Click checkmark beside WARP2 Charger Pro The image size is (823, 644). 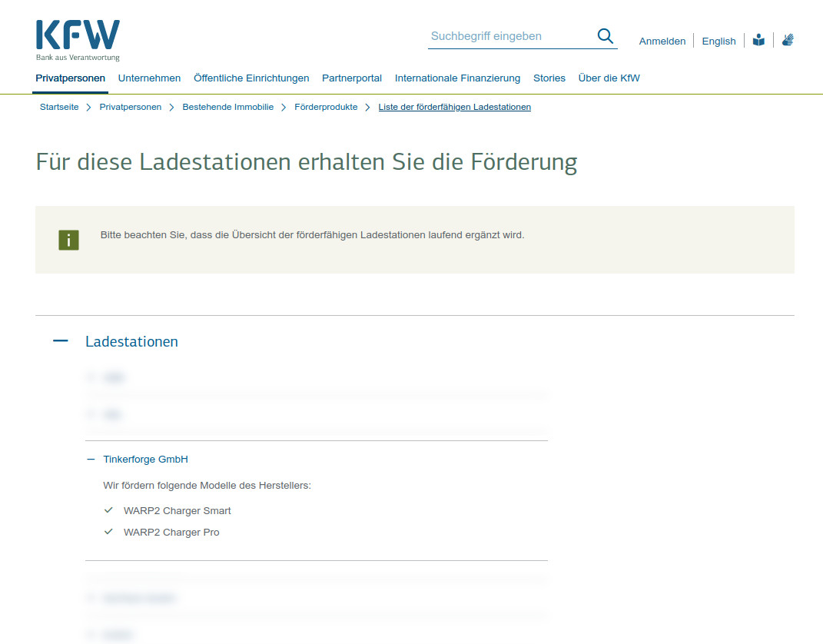point(108,532)
